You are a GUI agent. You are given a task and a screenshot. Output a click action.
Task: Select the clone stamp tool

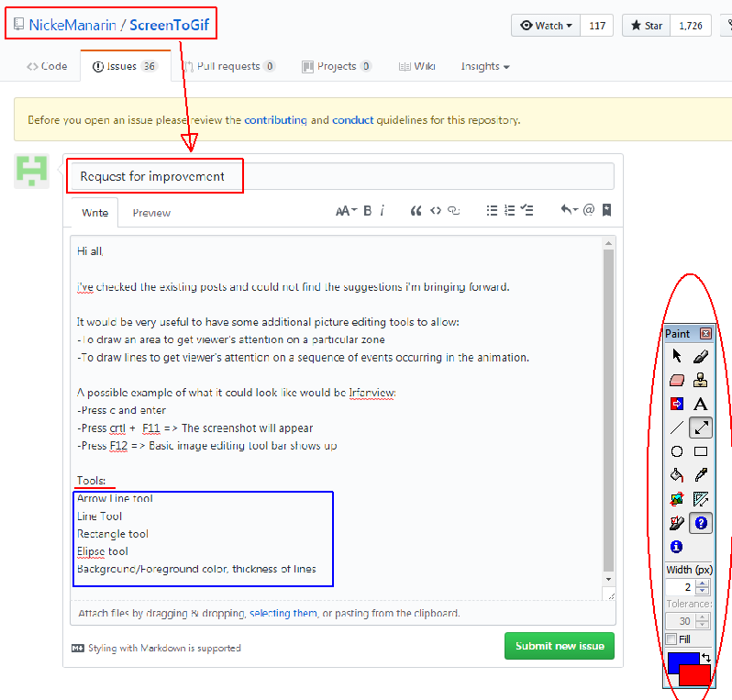[700, 380]
